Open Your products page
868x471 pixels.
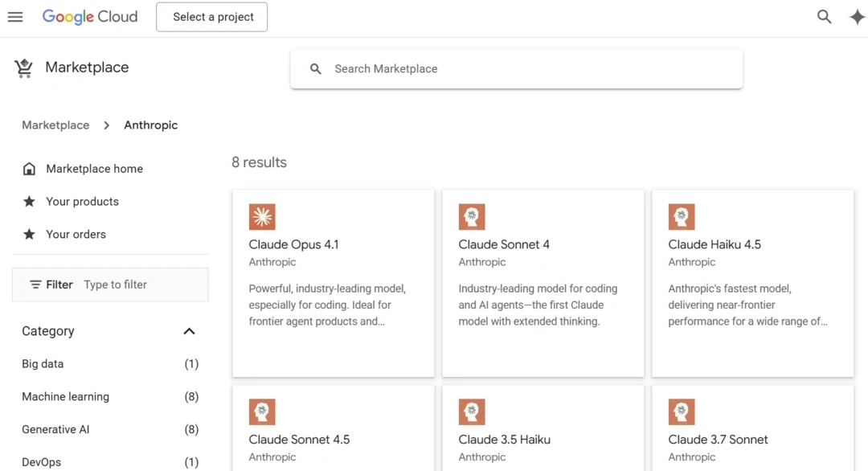tap(82, 202)
